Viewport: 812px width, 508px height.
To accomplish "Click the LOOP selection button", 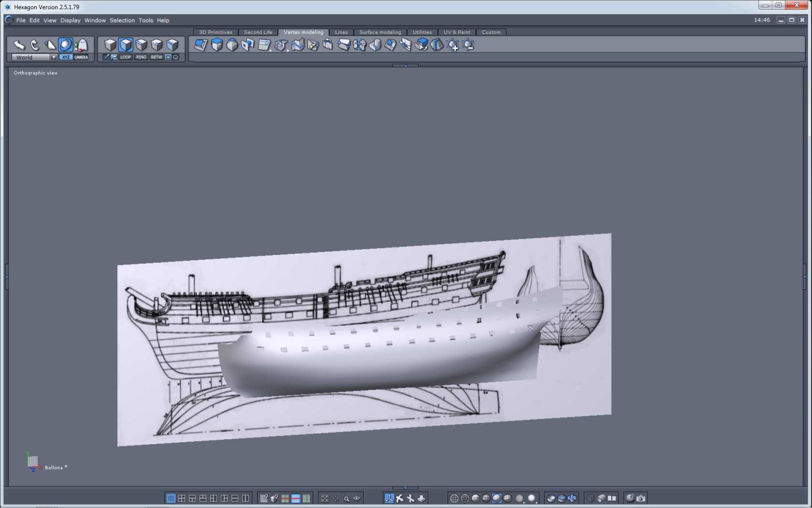I will (126, 57).
